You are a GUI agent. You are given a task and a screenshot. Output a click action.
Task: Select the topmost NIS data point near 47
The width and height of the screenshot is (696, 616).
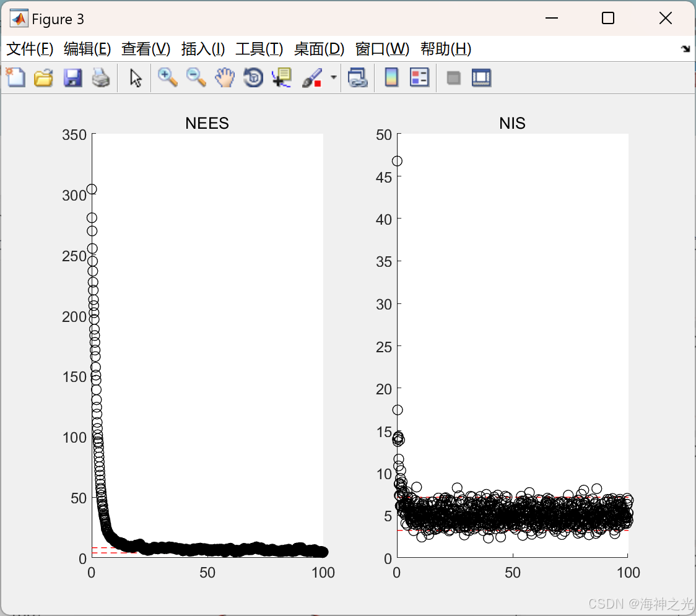click(x=397, y=161)
